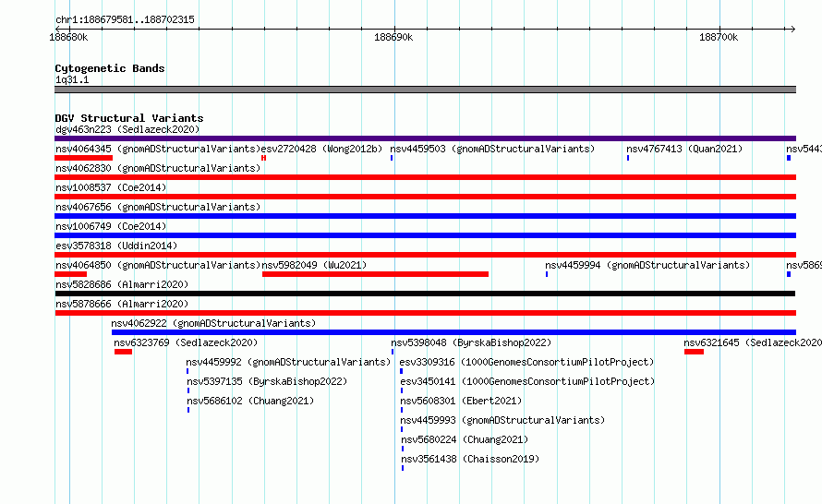This screenshot has width=822, height=504.
Task: Open nsv6323769 (Sedlazeck2020) label
Action: (186, 342)
